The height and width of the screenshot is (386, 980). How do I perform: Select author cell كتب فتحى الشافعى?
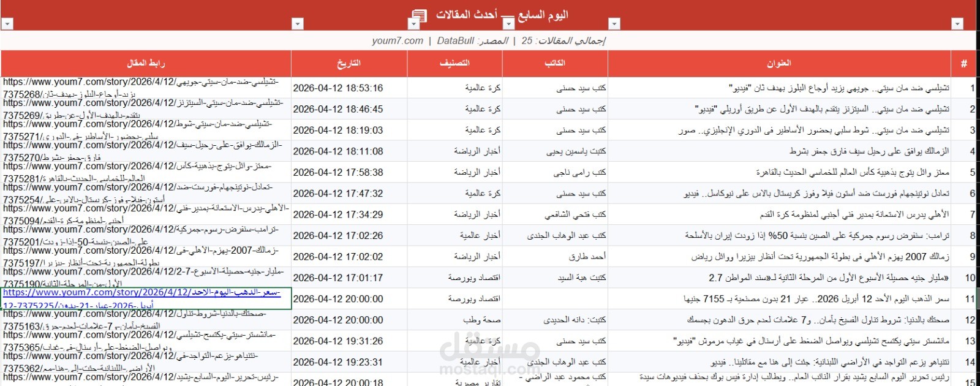(x=555, y=214)
